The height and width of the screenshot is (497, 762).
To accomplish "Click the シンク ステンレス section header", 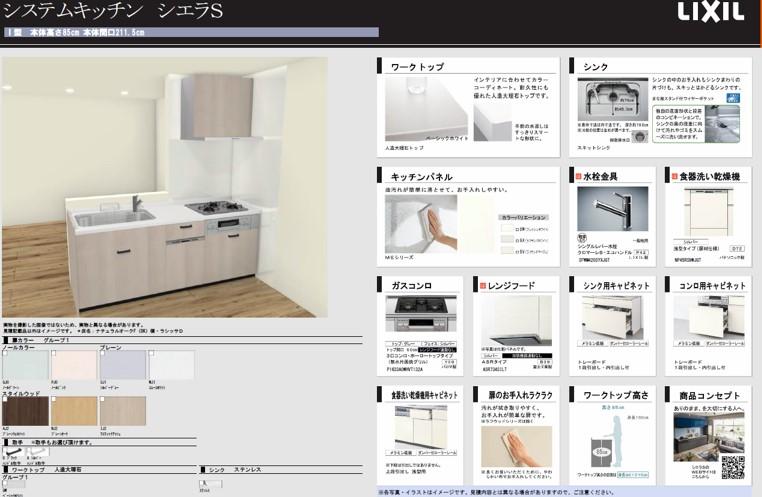I will (281, 470).
